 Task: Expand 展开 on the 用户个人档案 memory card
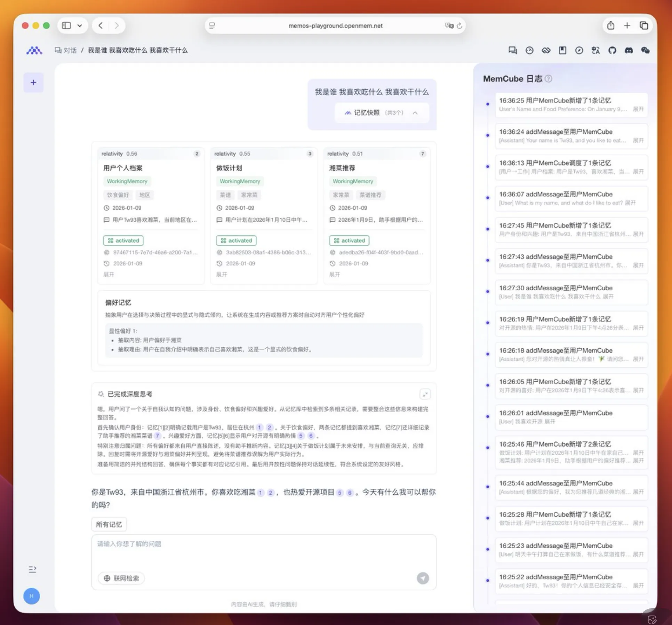click(109, 275)
